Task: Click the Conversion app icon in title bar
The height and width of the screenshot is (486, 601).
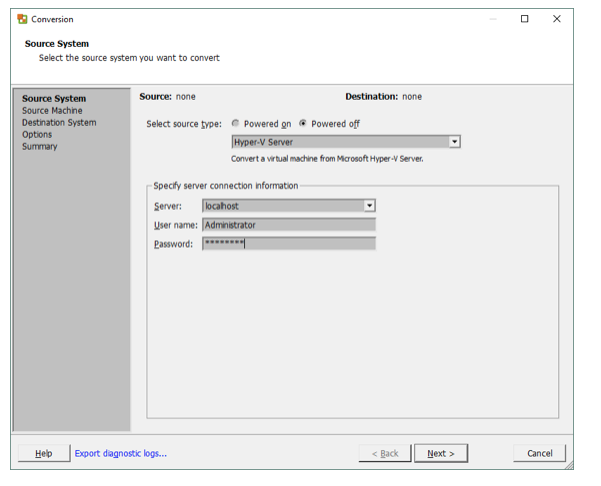Action: [22, 19]
